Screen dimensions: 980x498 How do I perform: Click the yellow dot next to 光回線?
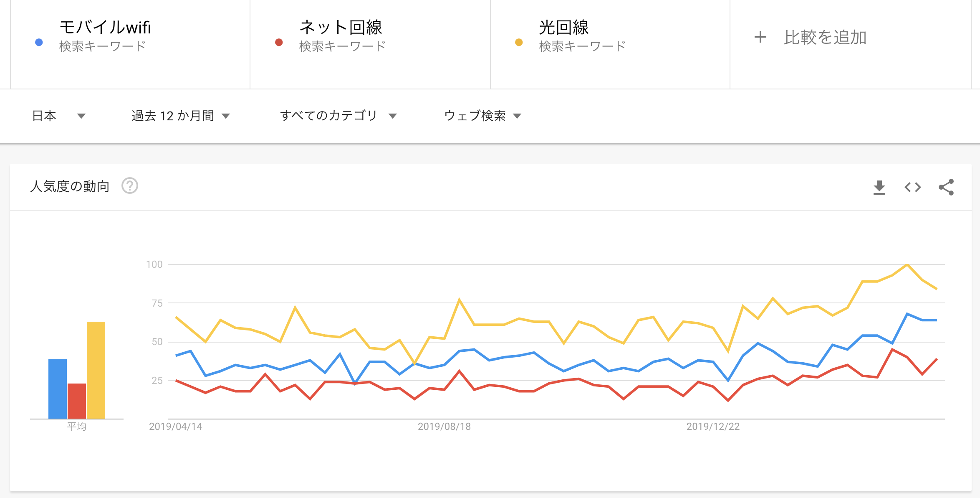[x=518, y=42]
